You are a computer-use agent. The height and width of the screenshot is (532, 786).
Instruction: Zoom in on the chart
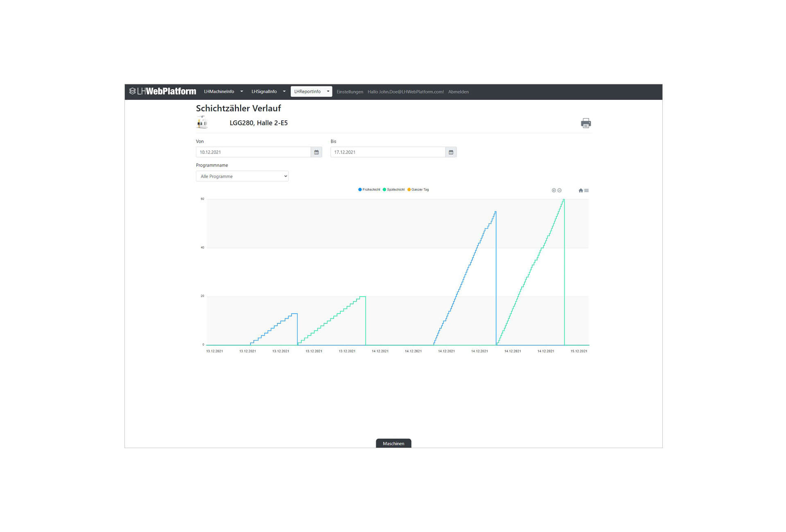point(553,190)
